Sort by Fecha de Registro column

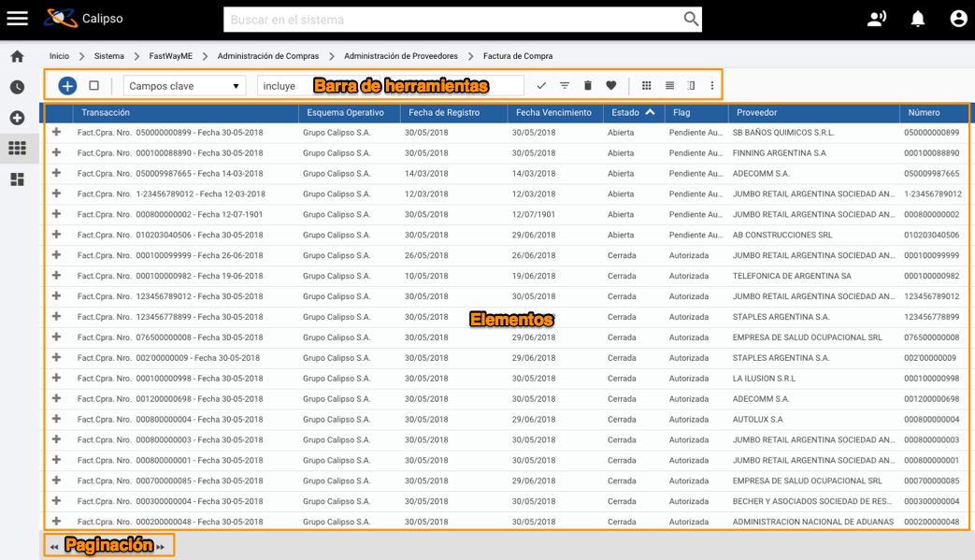pos(443,112)
